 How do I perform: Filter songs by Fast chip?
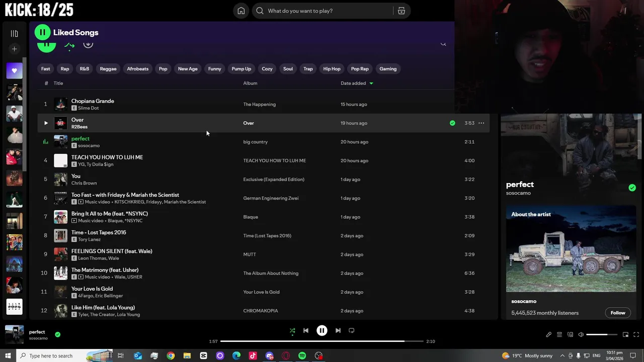tap(45, 69)
